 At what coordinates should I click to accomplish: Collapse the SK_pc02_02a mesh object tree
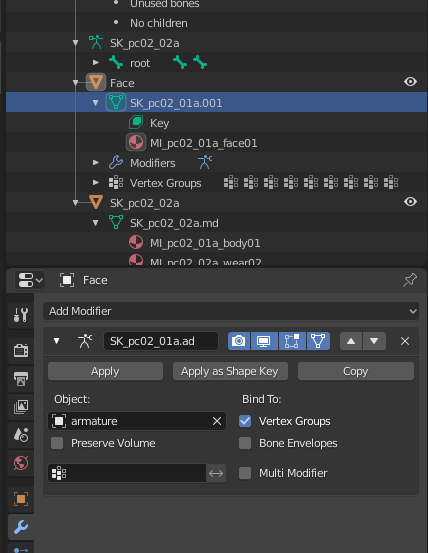75,203
